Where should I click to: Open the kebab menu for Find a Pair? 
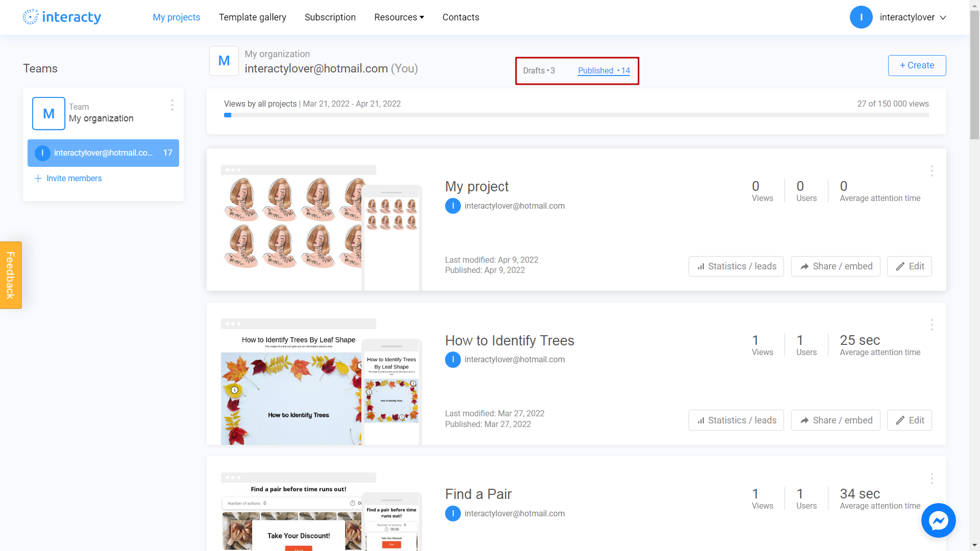tap(932, 479)
